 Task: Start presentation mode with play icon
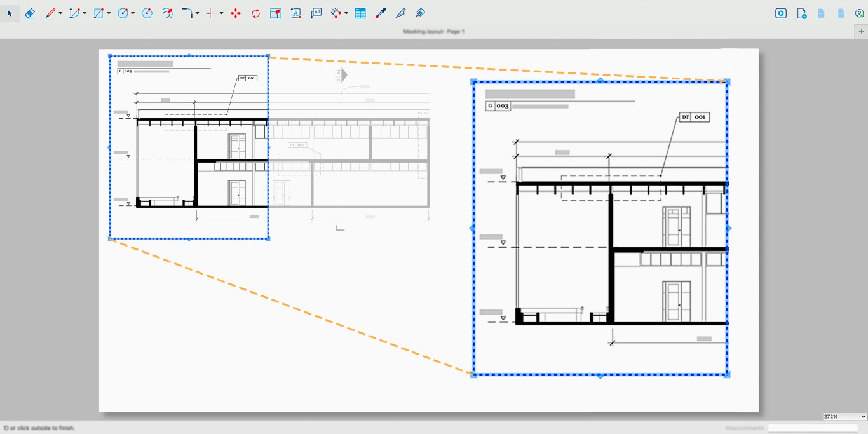point(781,13)
